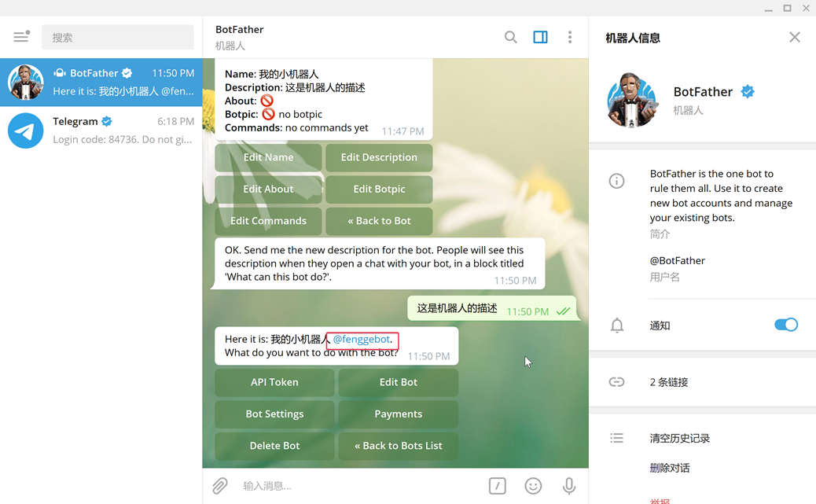Toggle the notifications switch off
816x504 pixels.
click(786, 325)
